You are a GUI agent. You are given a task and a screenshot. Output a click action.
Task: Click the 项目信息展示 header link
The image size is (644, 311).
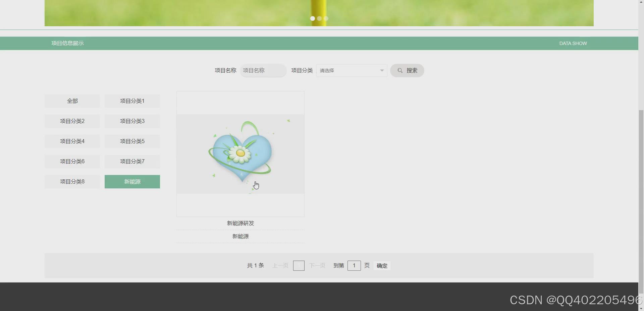[67, 43]
